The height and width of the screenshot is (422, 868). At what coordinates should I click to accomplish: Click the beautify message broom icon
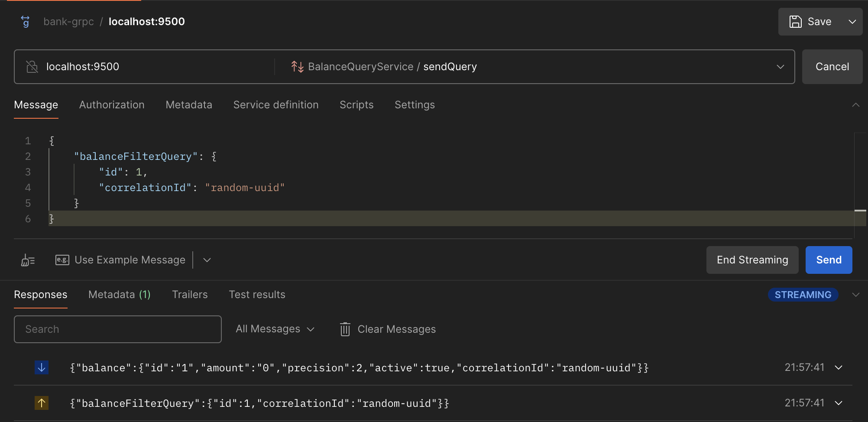tap(28, 260)
